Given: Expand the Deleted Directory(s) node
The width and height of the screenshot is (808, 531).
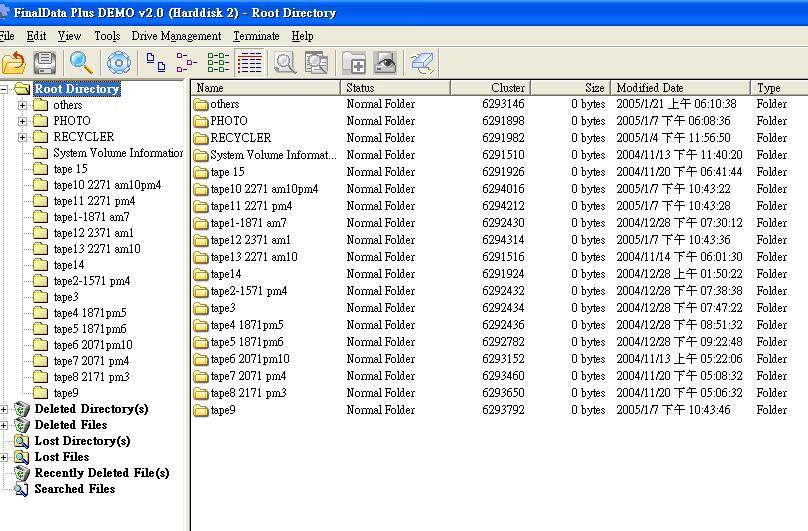Looking at the screenshot, I should [x=4, y=410].
